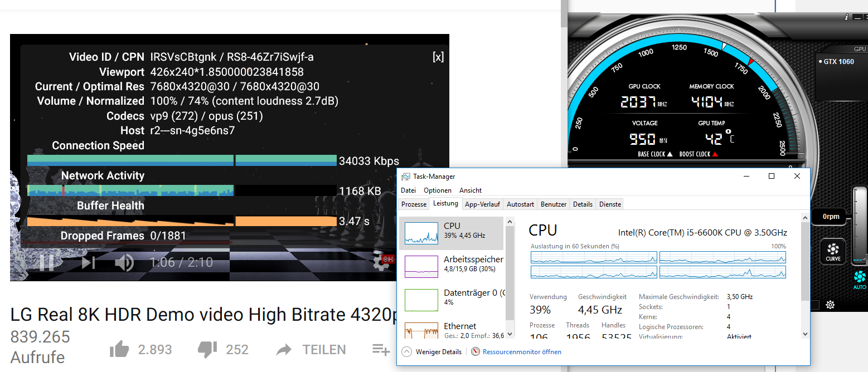Viewport: 868px width, 372px height.
Task: Open GPU tool settings gear
Action: [x=830, y=305]
